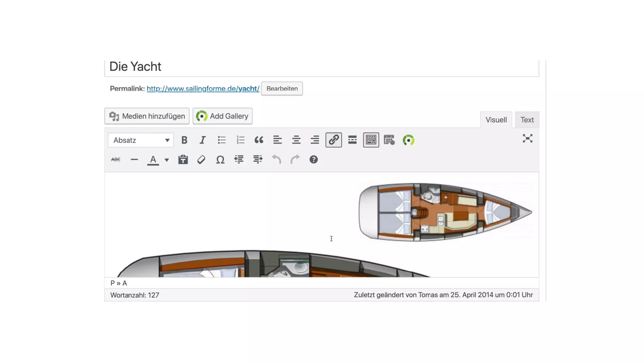Open the special character Omega dialog
This screenshot has width=644, height=362.
(x=220, y=160)
